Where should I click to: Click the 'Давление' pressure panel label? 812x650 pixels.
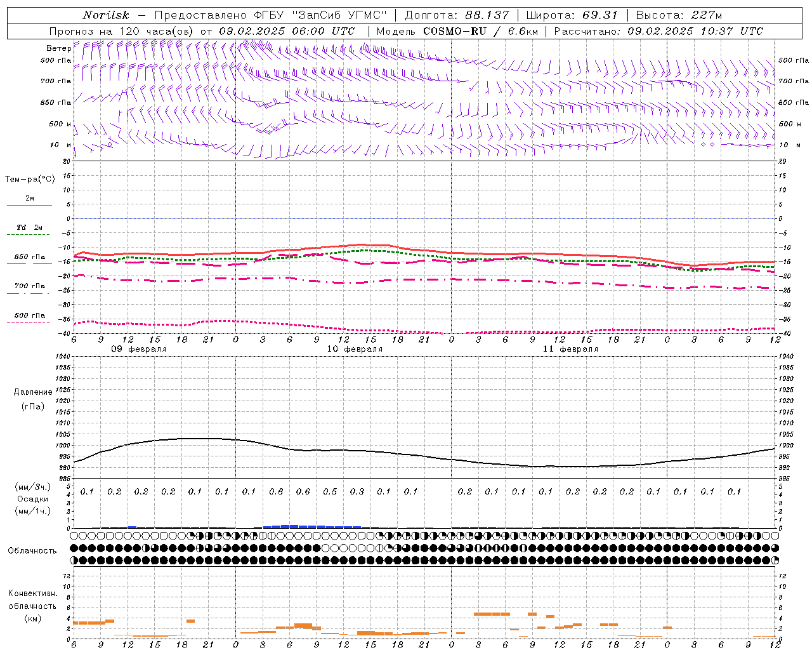[x=33, y=392]
